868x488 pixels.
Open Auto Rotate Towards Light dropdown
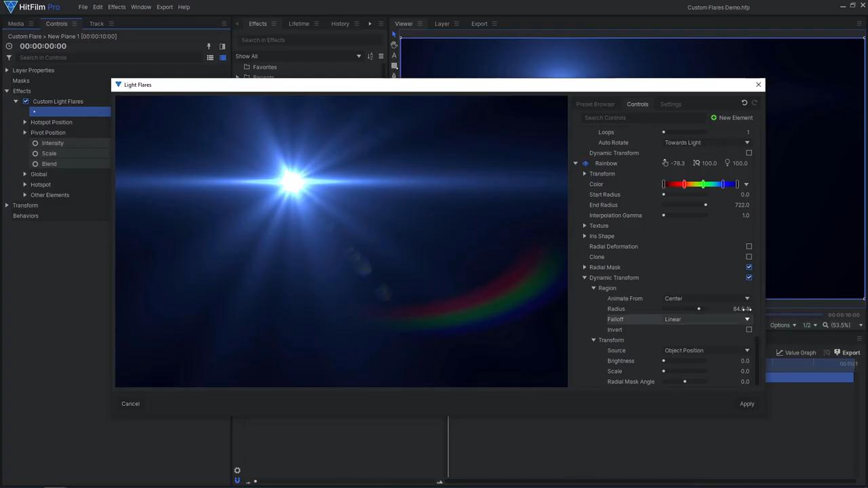(707, 143)
